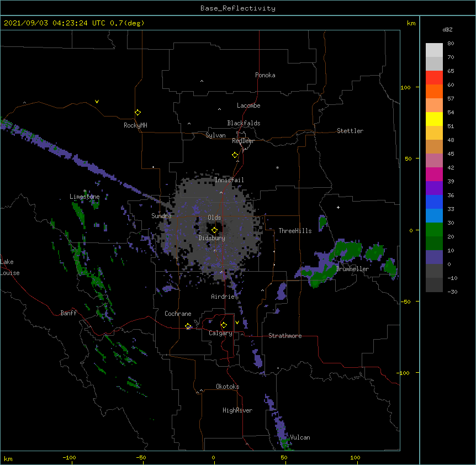Select the yellow diamond marker below the Cochrane label
The image size is (476, 465).
[x=188, y=326]
